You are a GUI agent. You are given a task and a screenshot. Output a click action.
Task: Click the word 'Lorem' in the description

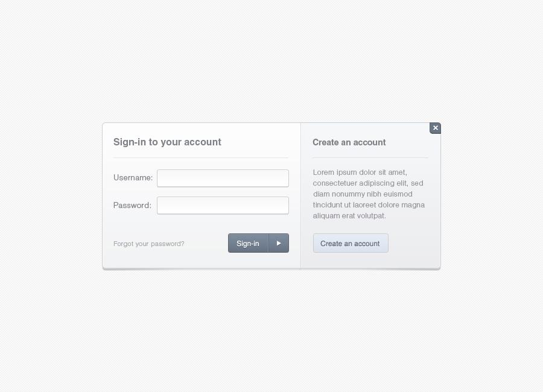pos(323,172)
